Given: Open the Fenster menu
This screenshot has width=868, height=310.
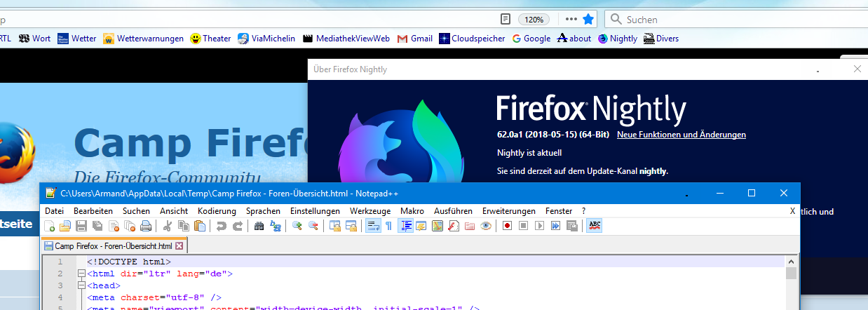Looking at the screenshot, I should tap(559, 210).
